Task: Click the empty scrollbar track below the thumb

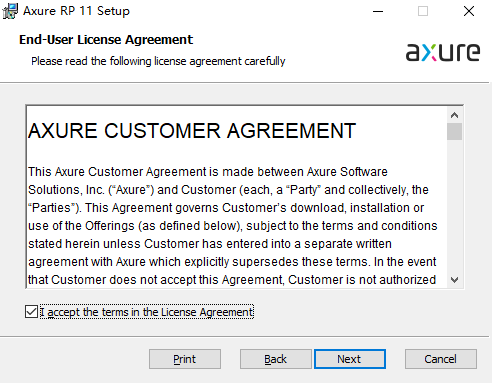Action: click(x=454, y=206)
